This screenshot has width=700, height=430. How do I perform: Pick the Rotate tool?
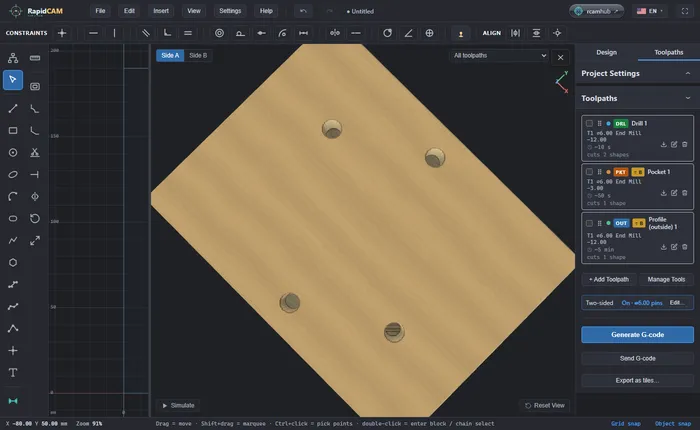tap(35, 218)
